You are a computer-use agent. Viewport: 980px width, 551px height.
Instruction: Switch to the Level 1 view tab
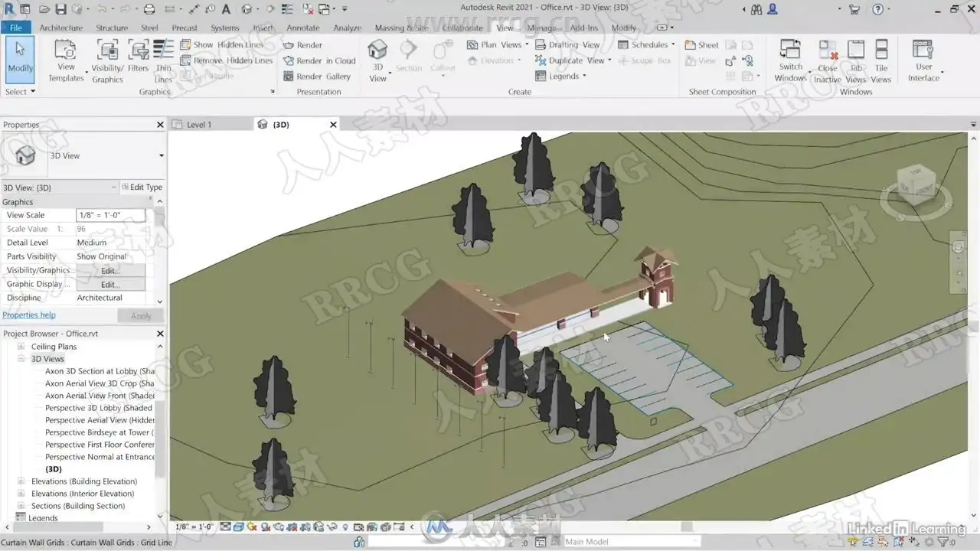click(x=199, y=125)
